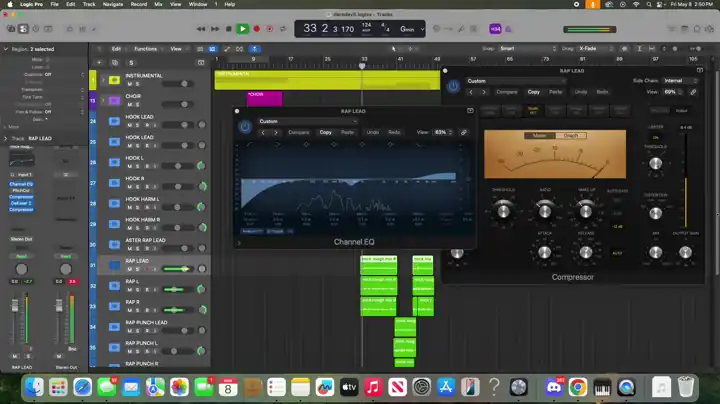Click Compare in Channel EQ window
The image size is (720, 404).
299,132
